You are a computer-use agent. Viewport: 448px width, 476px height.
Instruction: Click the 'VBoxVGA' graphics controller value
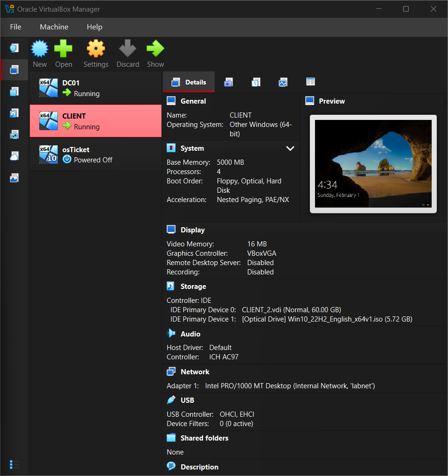coord(262,253)
